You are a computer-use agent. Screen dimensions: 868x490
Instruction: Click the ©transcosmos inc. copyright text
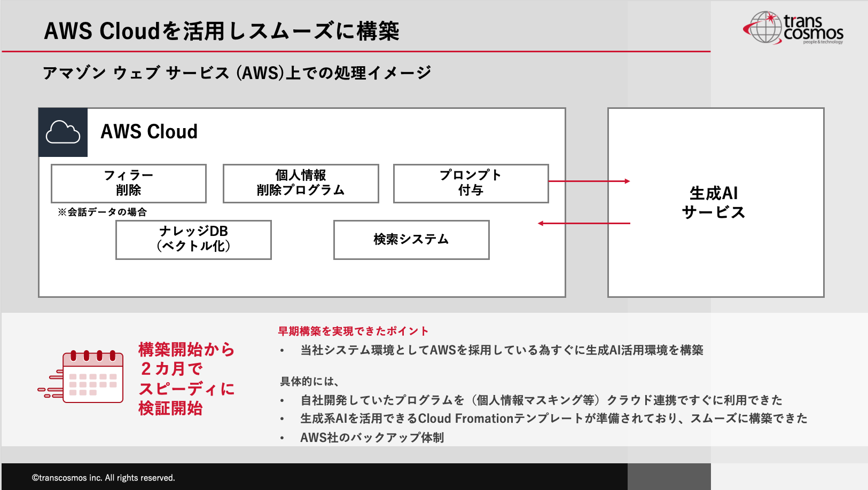[x=103, y=478]
